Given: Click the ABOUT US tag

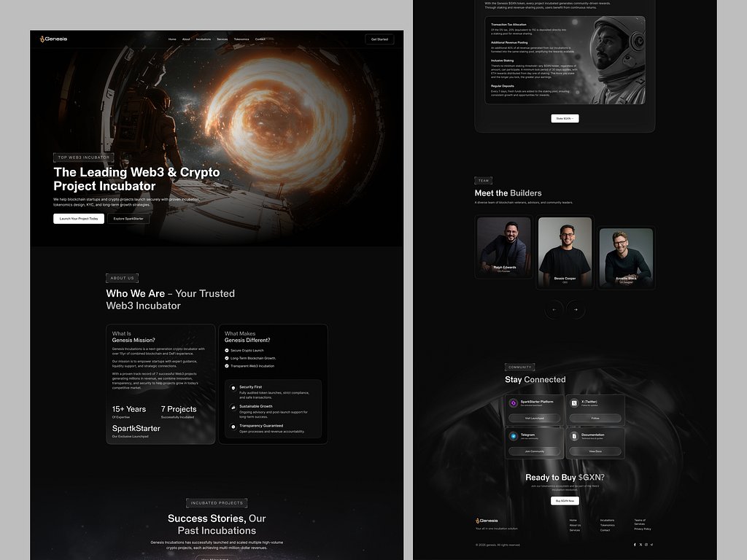Looking at the screenshot, I should tap(123, 278).
